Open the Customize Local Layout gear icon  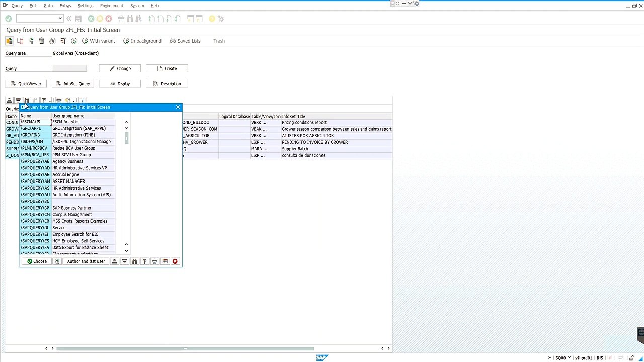[221, 19]
